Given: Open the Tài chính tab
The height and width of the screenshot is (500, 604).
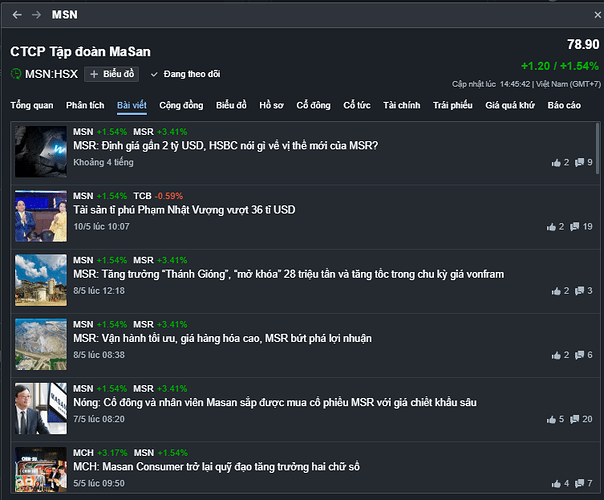Looking at the screenshot, I should 401,105.
